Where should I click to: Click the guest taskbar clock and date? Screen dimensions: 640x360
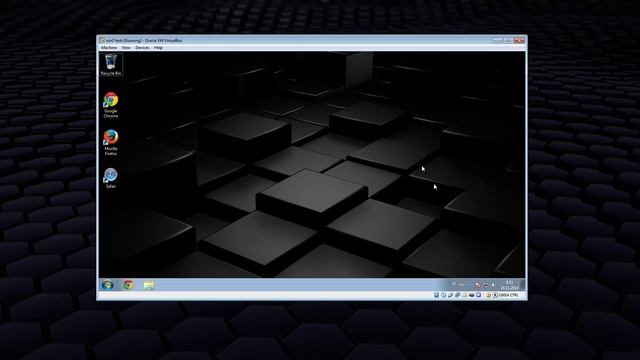pos(510,285)
